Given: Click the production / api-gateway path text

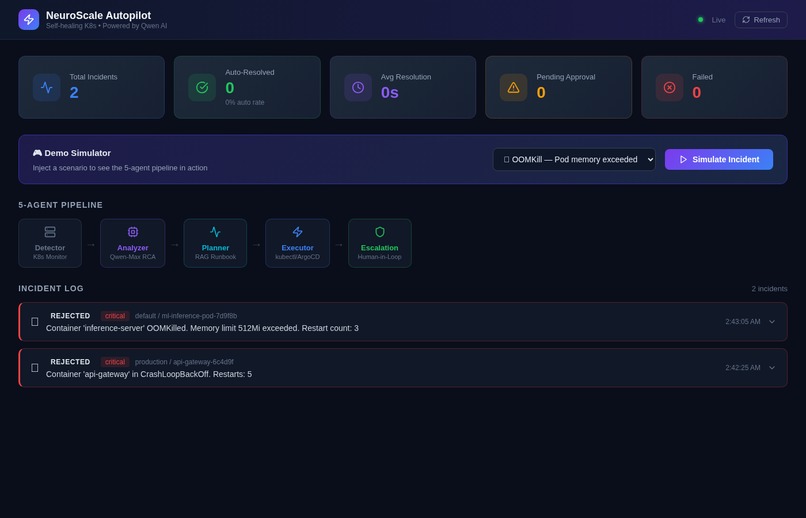Looking at the screenshot, I should 184,362.
